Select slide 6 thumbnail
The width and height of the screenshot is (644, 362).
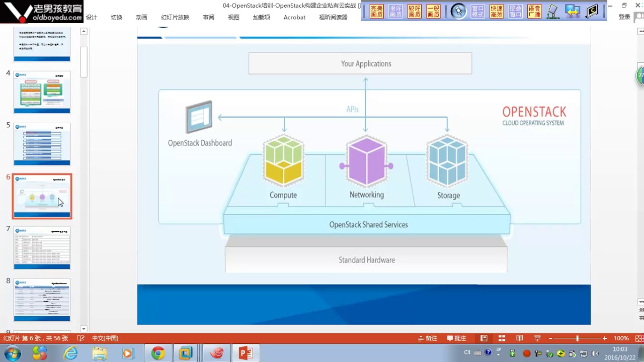42,196
